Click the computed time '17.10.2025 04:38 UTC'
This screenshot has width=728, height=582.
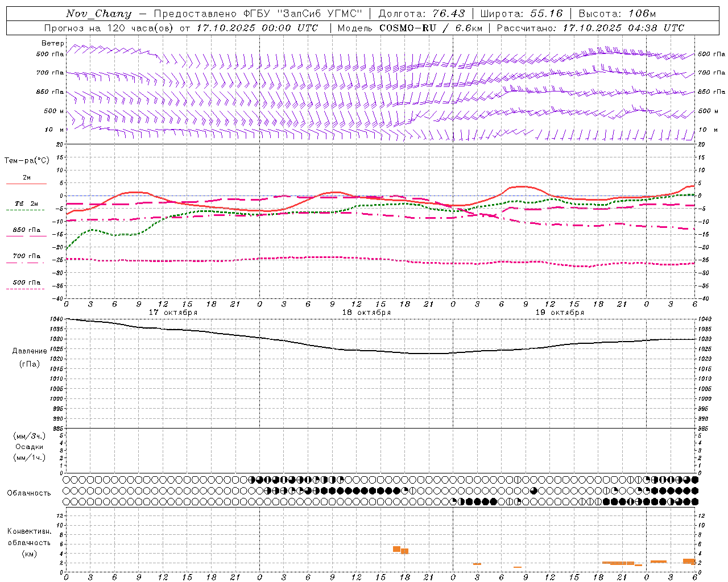coord(623,28)
